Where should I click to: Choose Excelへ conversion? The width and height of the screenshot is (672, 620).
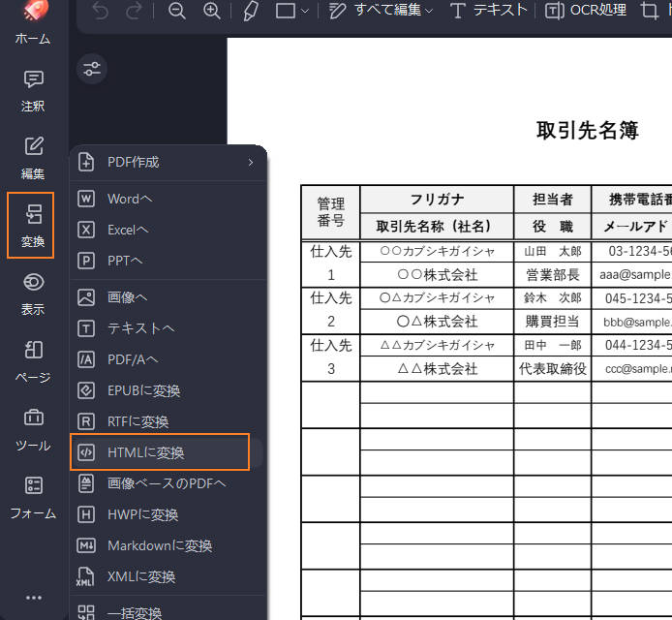pos(168,230)
